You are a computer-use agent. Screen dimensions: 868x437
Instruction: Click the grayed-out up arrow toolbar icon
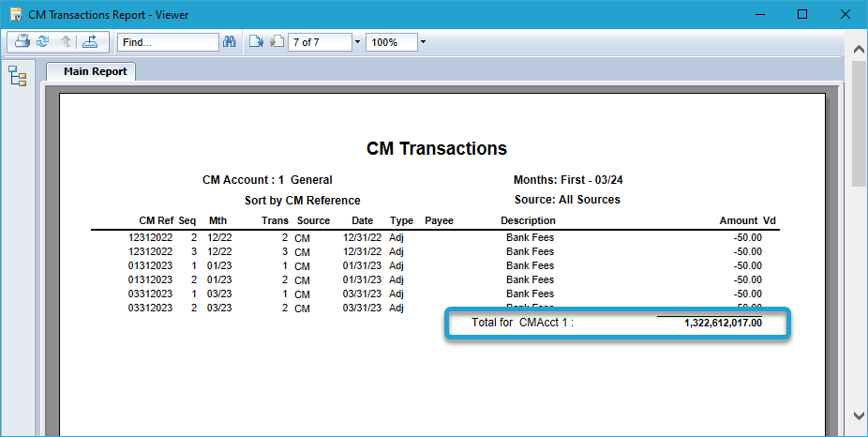66,41
